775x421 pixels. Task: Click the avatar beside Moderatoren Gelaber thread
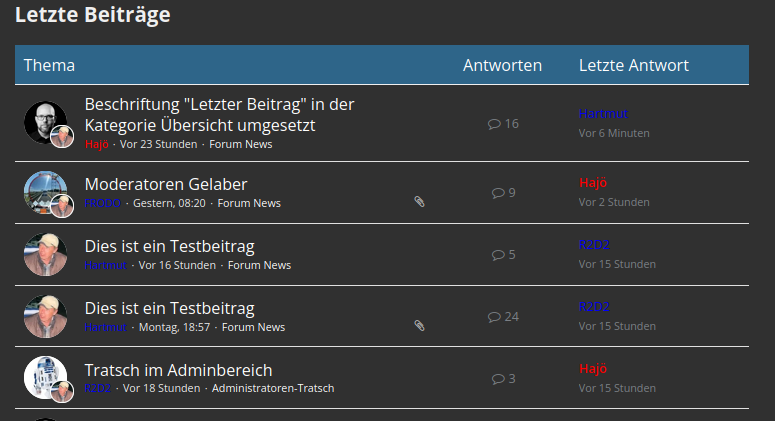pos(44,191)
